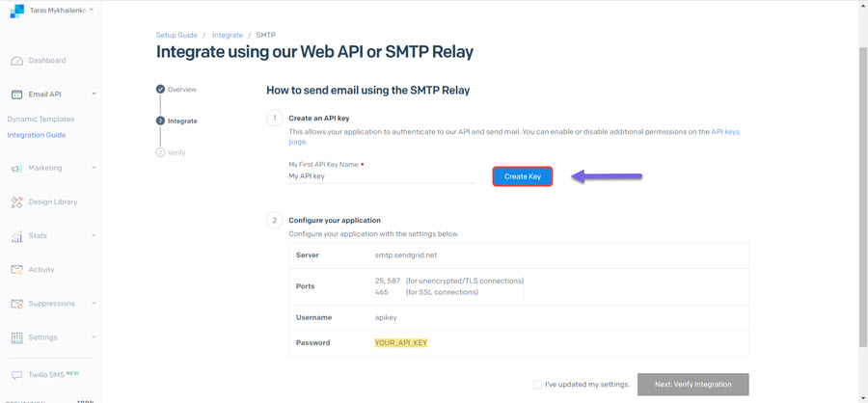
Task: Click the Verify step label
Action: [176, 152]
